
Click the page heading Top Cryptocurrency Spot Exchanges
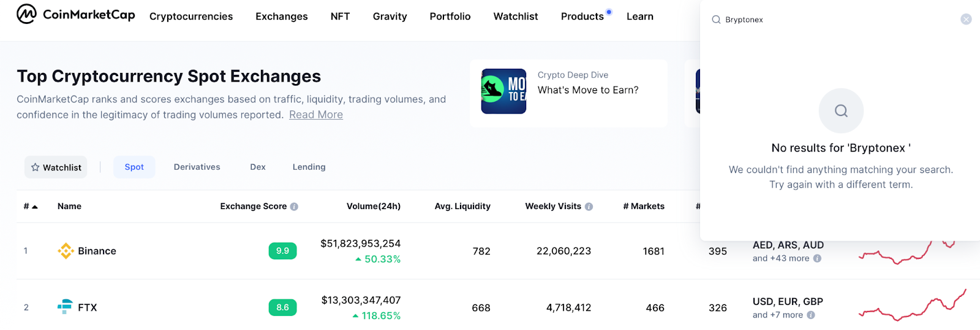point(168,76)
